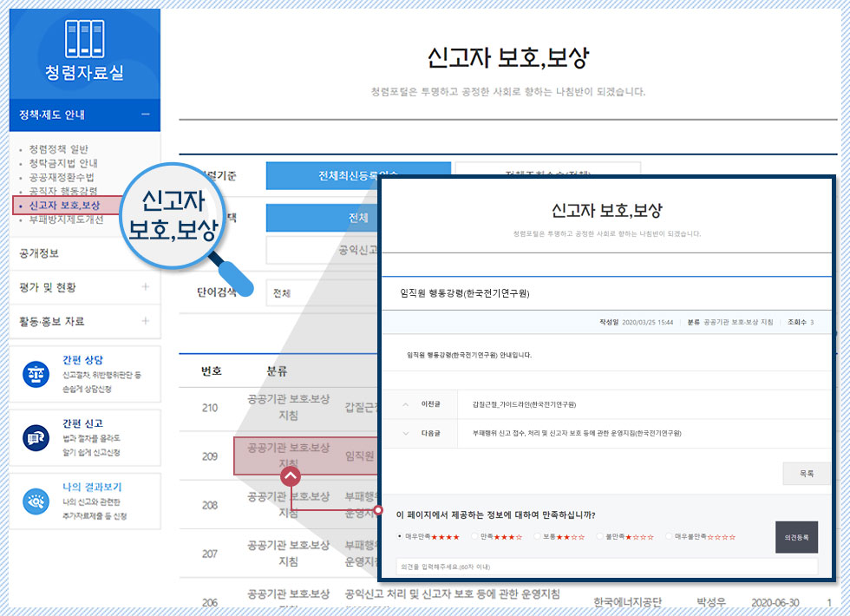Screen dimensions: 850x616
Task: Click the 전체최신등록일순 sort tab
Action: (358, 175)
